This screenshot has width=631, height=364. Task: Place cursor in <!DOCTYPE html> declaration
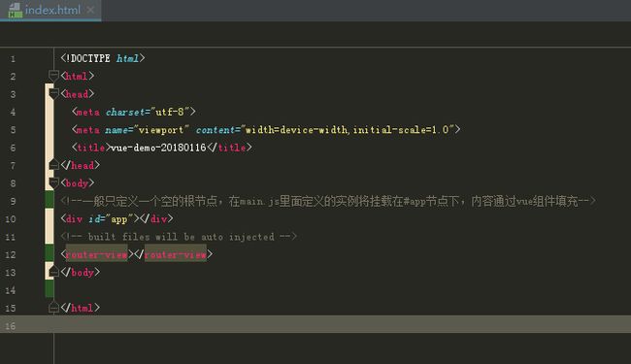[x=103, y=58]
